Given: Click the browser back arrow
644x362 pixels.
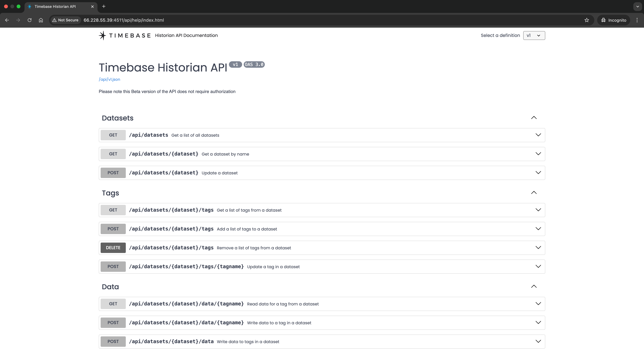Looking at the screenshot, I should 7,20.
